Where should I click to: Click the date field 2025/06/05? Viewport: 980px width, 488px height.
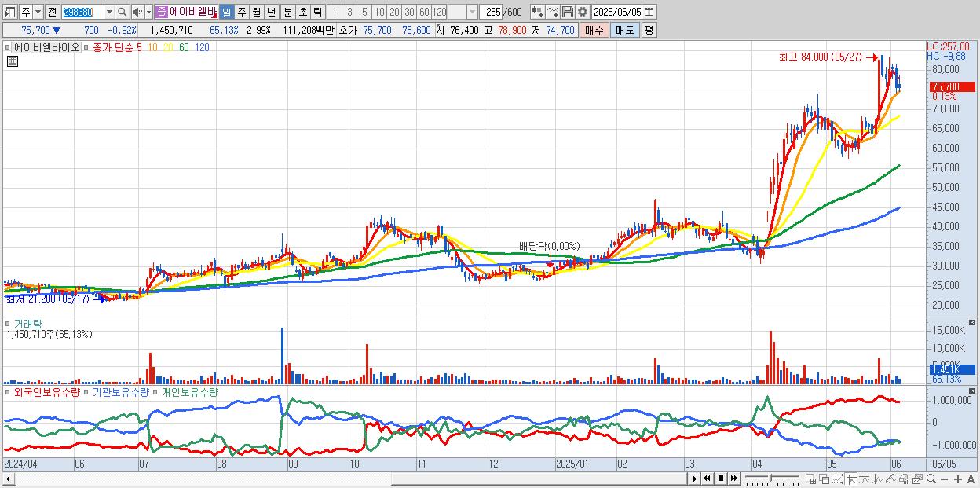[617, 12]
